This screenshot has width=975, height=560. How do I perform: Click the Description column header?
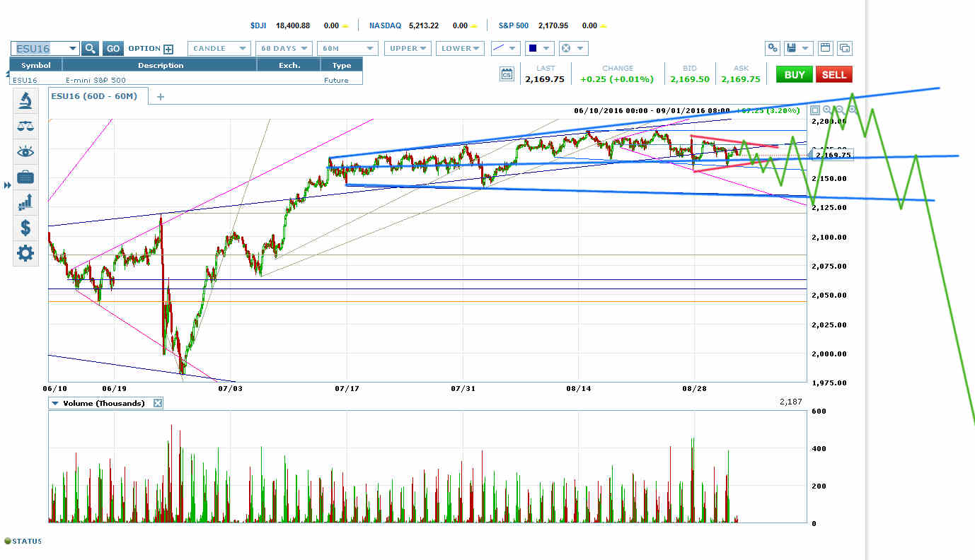coord(161,65)
